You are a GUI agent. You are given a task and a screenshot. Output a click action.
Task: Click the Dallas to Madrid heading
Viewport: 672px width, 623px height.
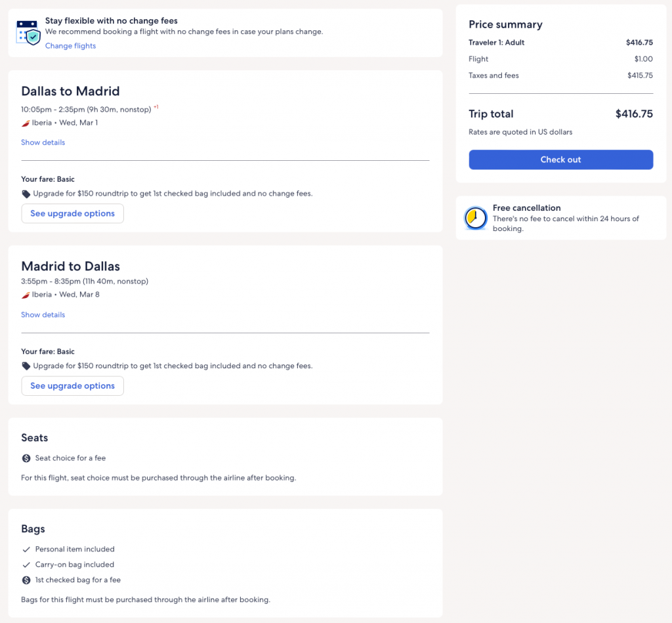coord(70,91)
